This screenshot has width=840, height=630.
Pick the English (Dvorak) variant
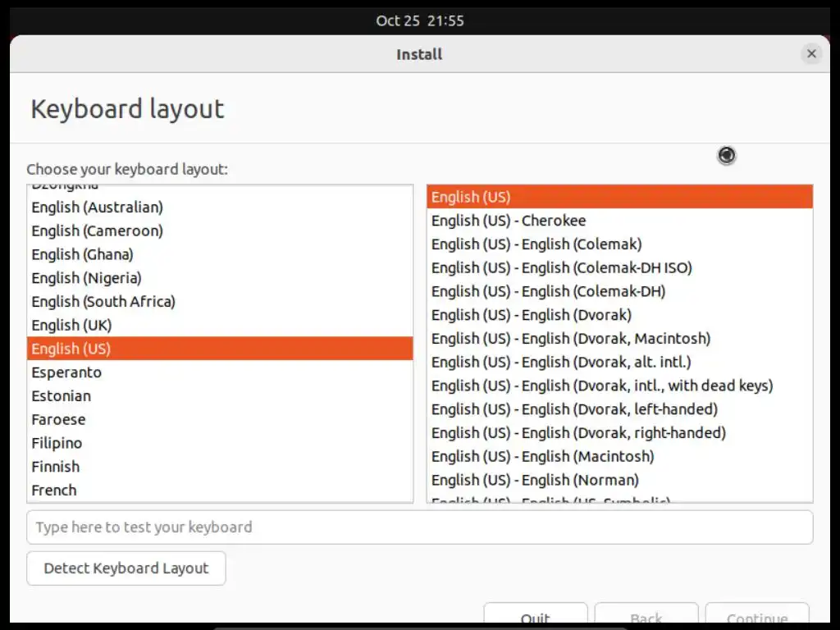pyautogui.click(x=620, y=314)
